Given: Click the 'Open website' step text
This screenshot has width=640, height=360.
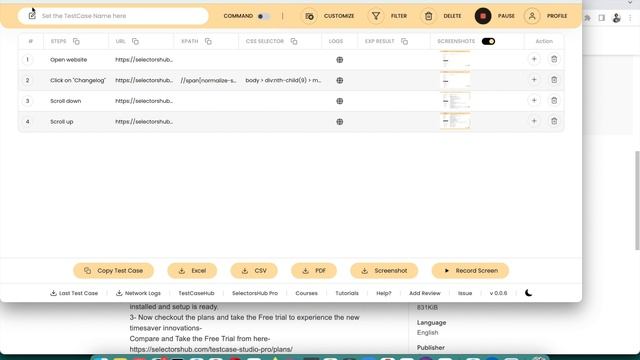Looking at the screenshot, I should tap(69, 60).
